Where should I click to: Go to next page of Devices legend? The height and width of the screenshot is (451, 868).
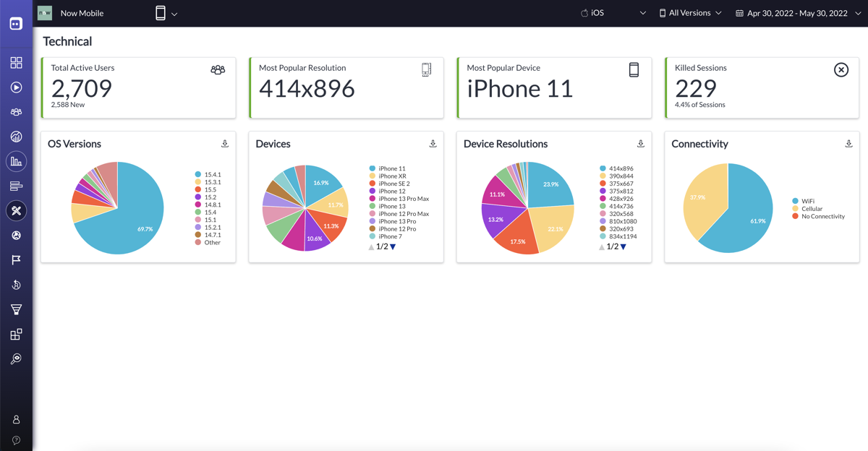click(x=393, y=247)
